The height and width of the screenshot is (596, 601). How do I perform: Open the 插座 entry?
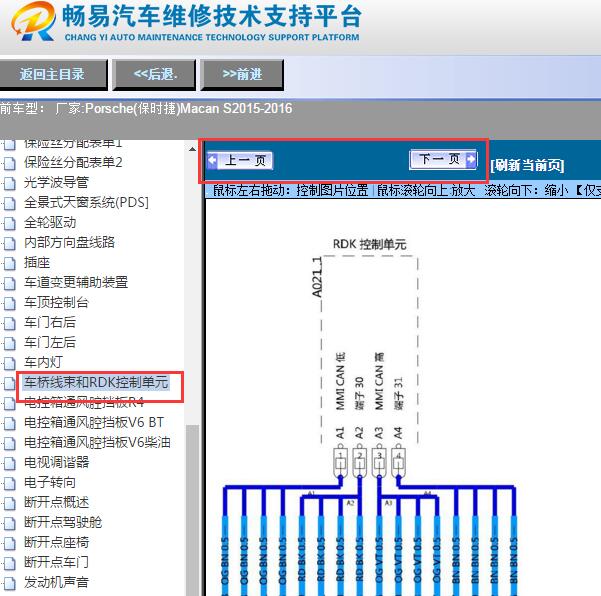tap(37, 263)
